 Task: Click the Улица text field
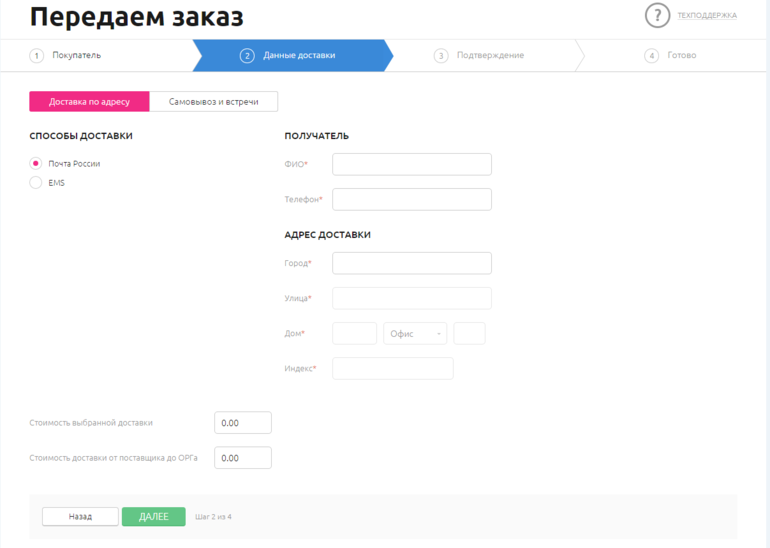click(x=411, y=298)
